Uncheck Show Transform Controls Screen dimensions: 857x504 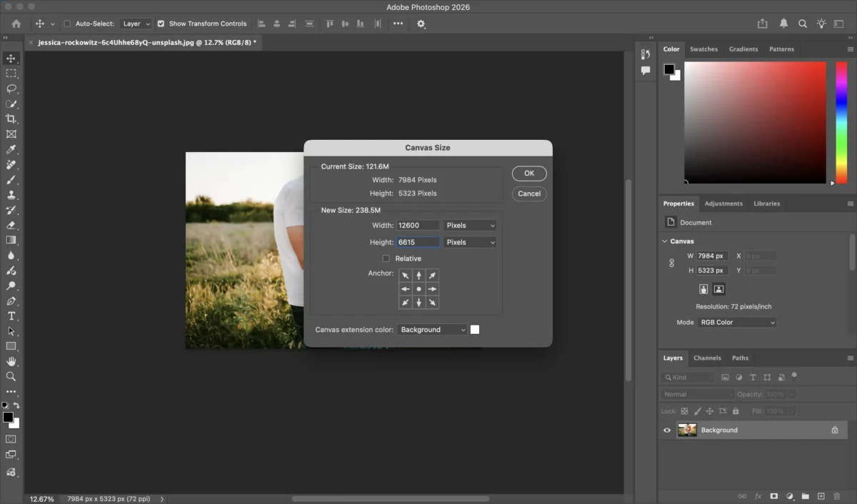pos(161,24)
